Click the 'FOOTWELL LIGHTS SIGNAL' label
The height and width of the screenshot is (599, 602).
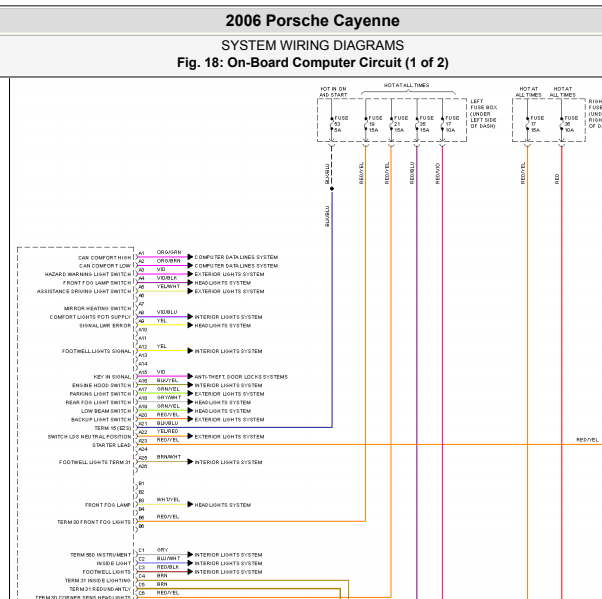[96, 351]
